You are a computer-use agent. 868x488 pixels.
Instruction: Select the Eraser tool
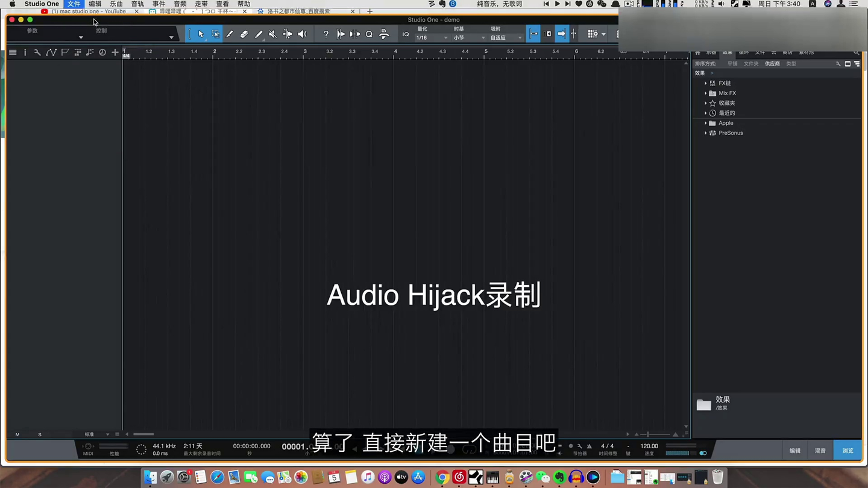point(244,34)
